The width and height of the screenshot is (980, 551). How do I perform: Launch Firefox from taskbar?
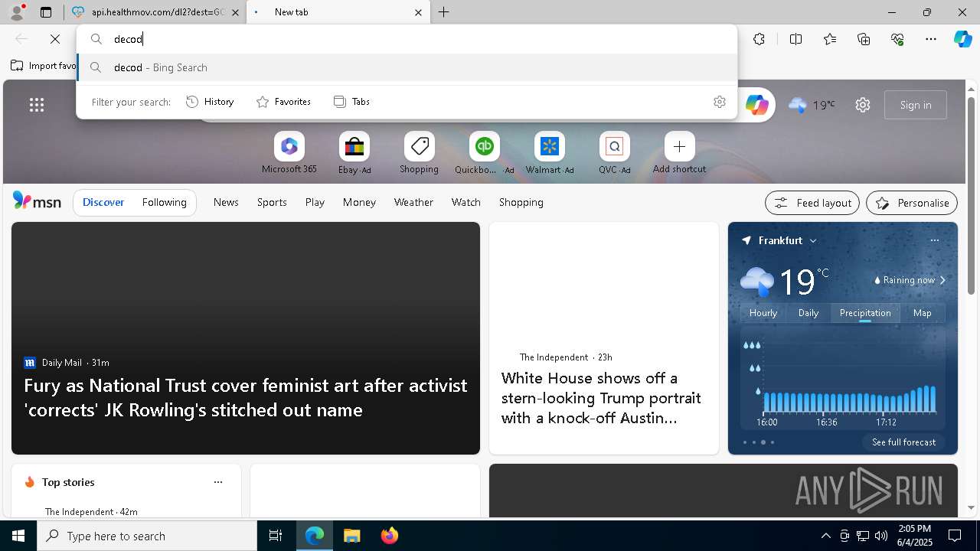390,536
